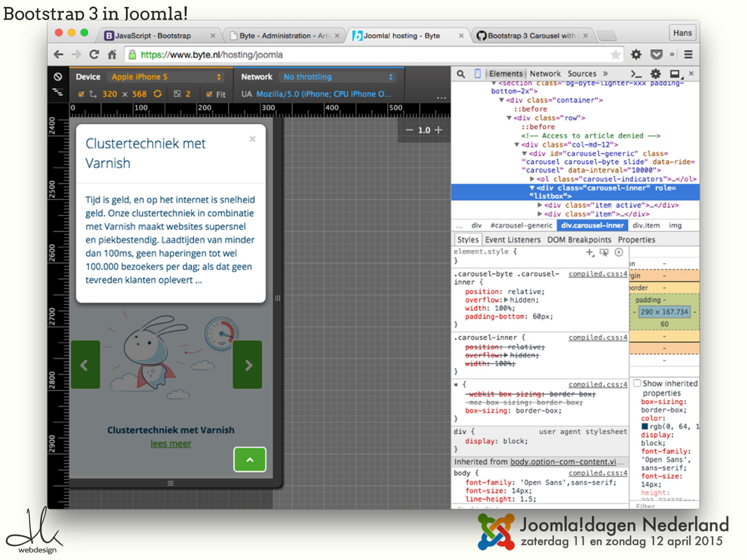The height and width of the screenshot is (560, 747).
Task: Collapse the div class row node
Action: point(509,118)
